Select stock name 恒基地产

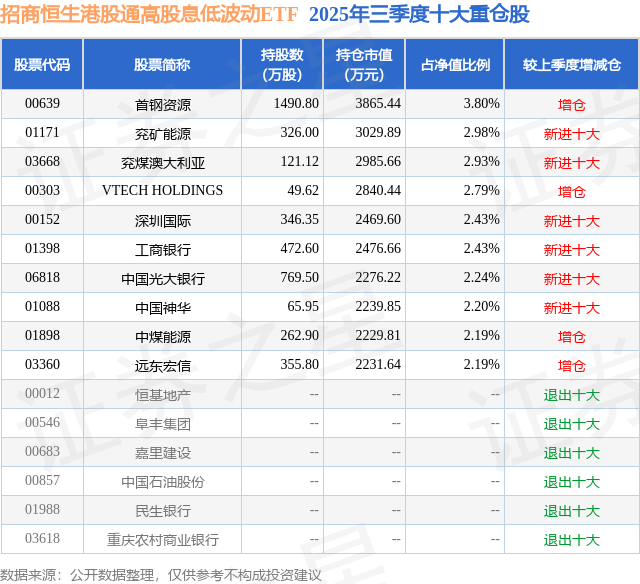coord(162,395)
